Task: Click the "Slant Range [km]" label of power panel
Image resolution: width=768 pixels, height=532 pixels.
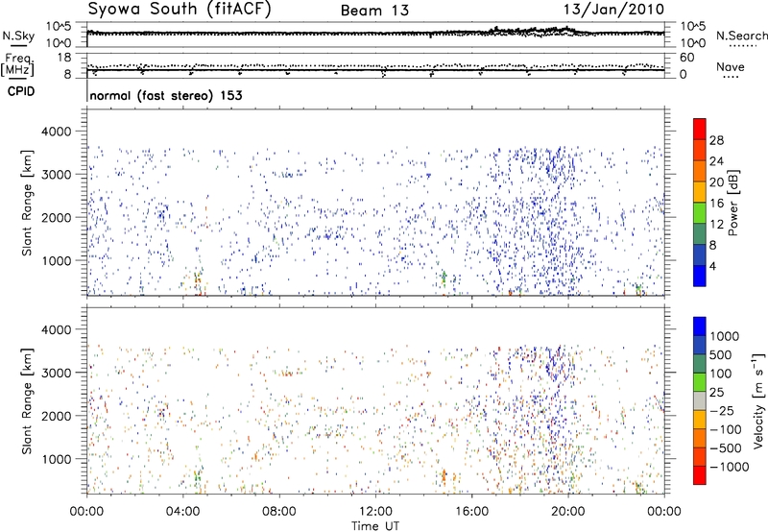Action: coord(27,203)
